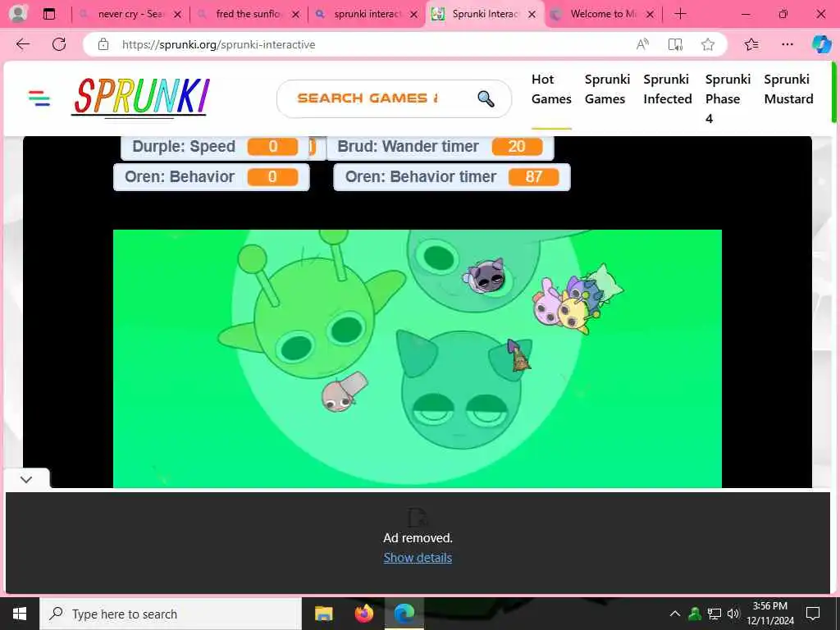Screen dimensions: 840x630
Task: Click the yellow character in game
Action: click(x=575, y=316)
